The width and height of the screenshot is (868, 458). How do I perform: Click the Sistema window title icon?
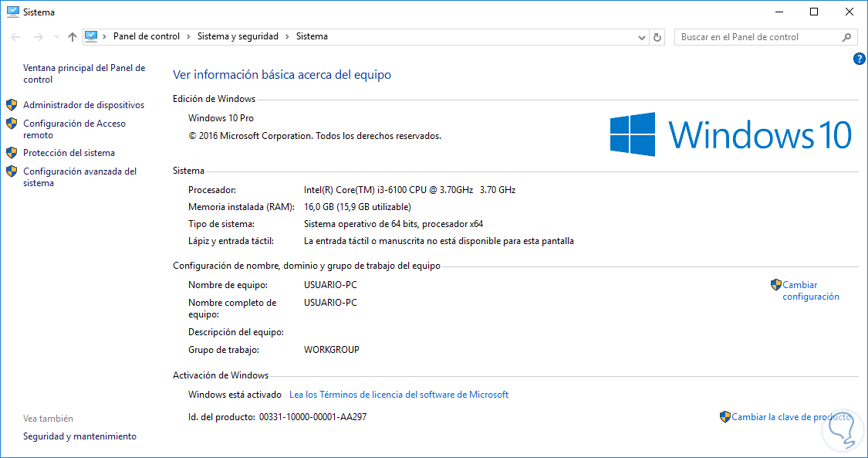tap(13, 12)
